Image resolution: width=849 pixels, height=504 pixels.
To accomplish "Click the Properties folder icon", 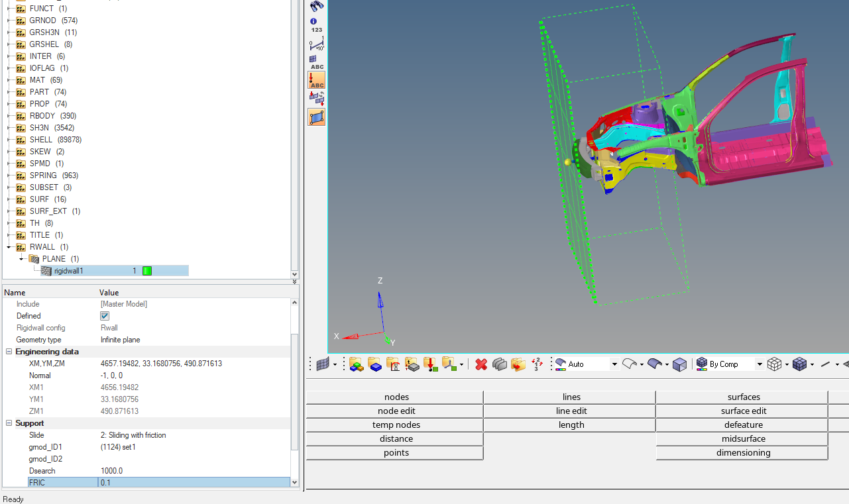I will tap(412, 364).
